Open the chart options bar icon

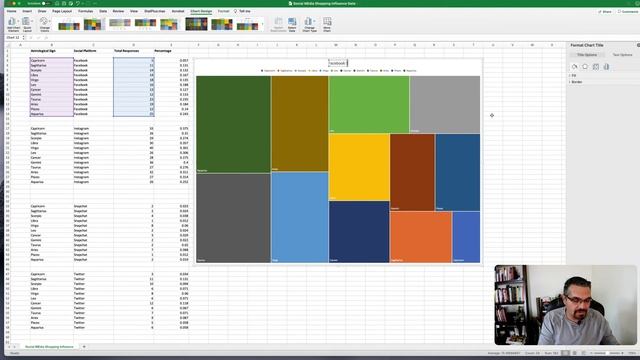tap(607, 67)
